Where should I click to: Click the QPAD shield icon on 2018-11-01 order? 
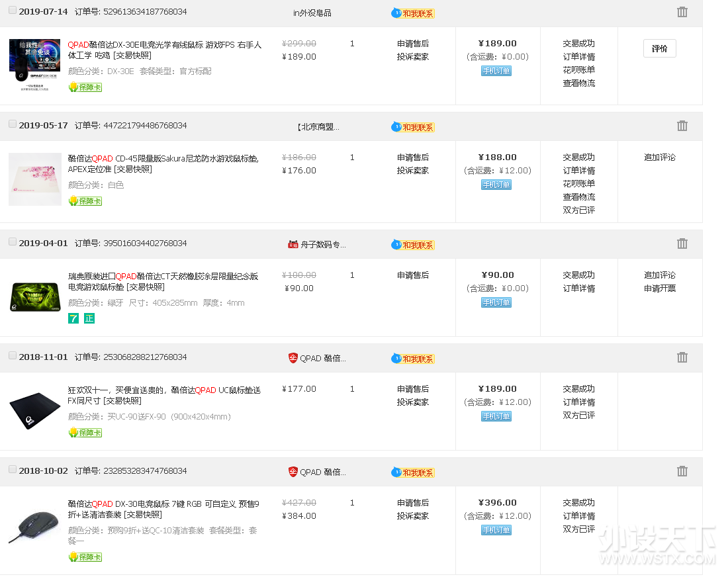click(x=293, y=358)
